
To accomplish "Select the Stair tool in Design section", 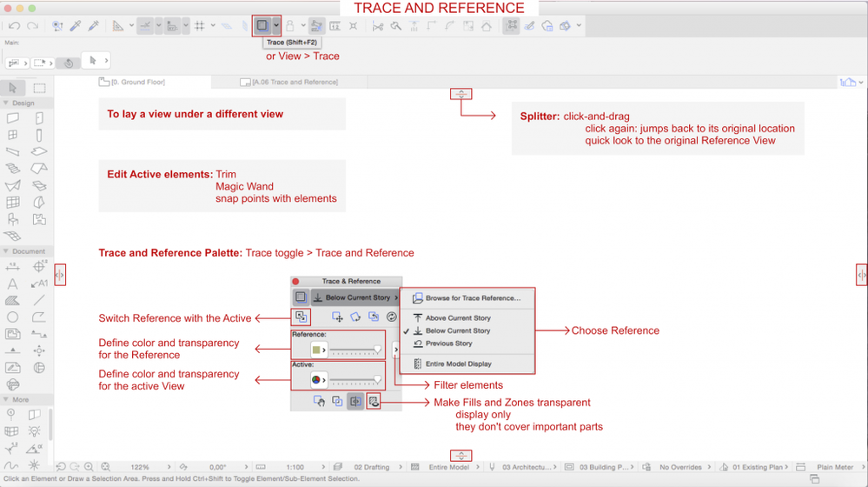I will [x=13, y=169].
